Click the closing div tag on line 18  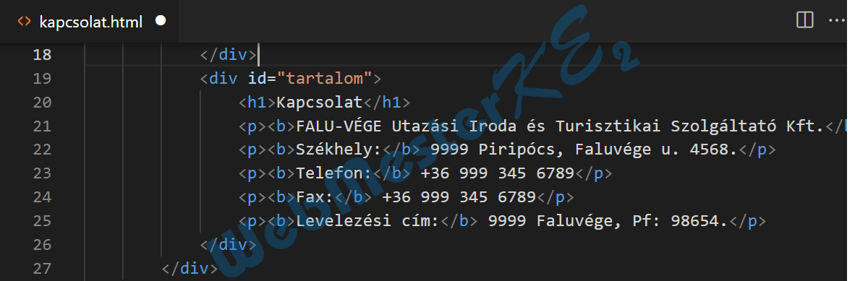(229, 55)
